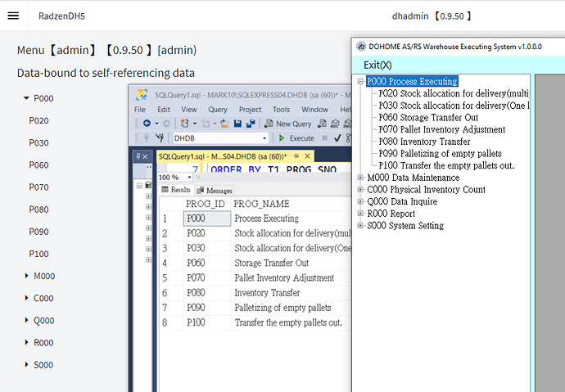Collapse P000 Process Executing in DOHOME tree

[360, 81]
